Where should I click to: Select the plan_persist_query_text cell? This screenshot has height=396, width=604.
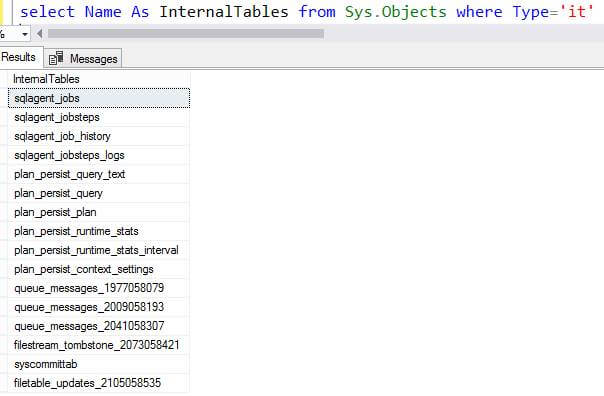click(99, 174)
